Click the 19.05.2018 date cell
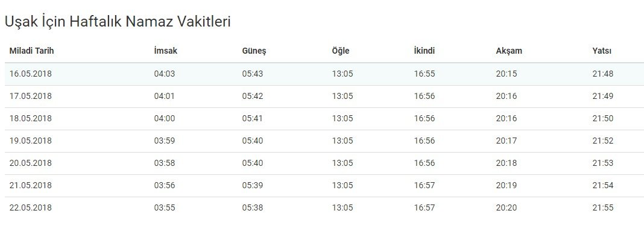This screenshot has height=228, width=644. point(31,141)
